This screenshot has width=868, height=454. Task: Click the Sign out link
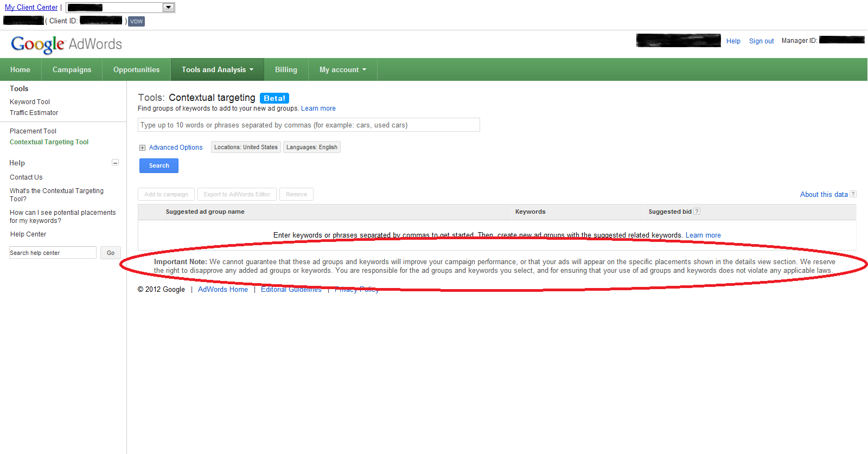tap(762, 41)
